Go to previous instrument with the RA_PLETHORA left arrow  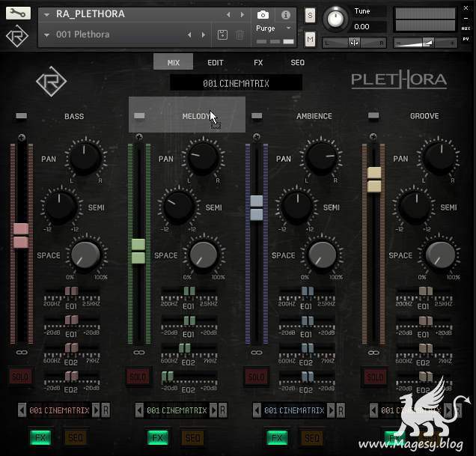point(228,14)
